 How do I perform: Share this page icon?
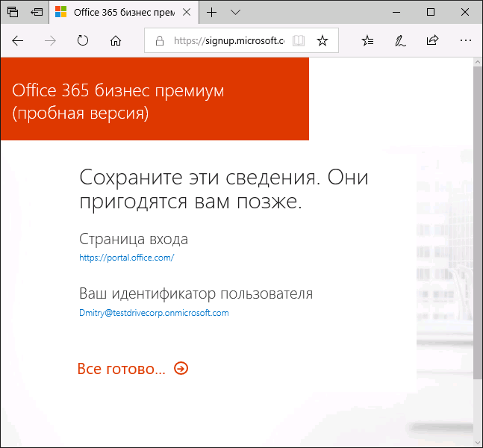click(432, 40)
